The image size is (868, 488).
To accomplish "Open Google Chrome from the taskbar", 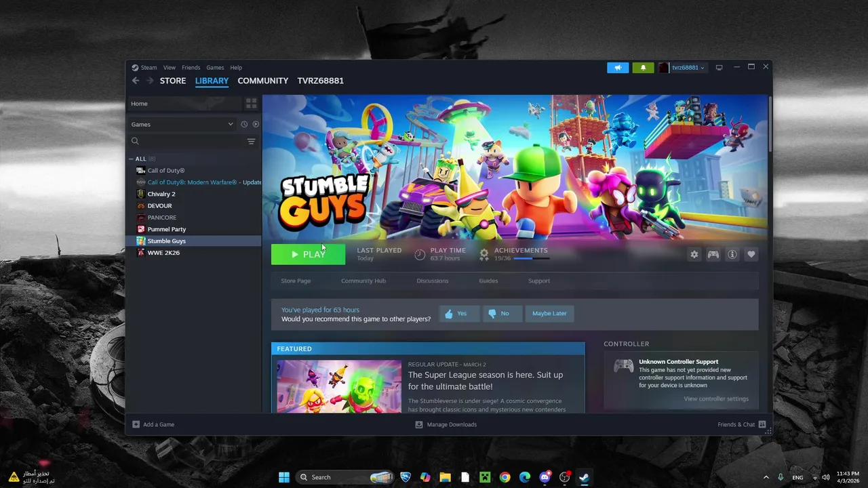I will [x=505, y=477].
